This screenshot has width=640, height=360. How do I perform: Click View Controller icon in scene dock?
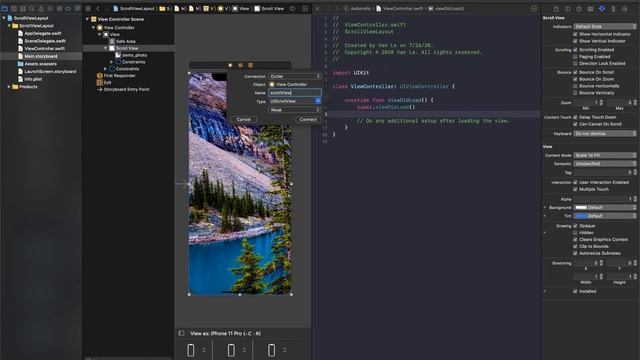[x=230, y=65]
